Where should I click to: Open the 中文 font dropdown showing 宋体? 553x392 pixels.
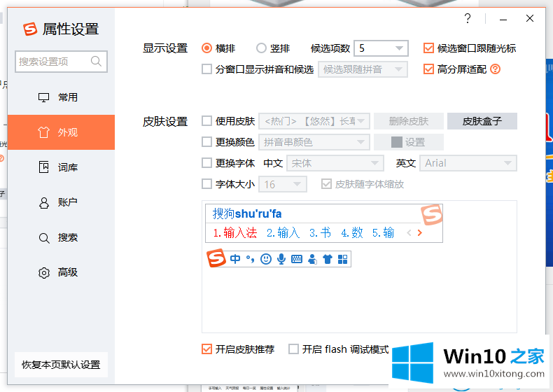click(x=335, y=163)
